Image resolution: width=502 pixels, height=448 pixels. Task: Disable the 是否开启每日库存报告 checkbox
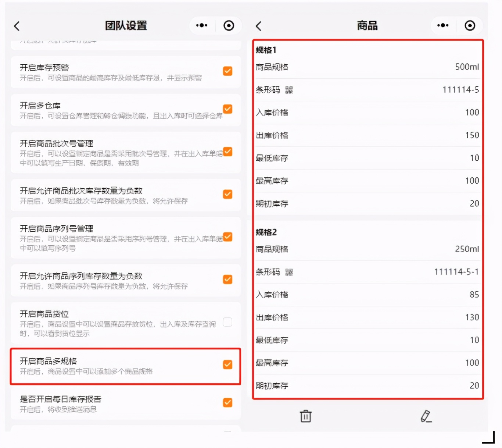coord(227,402)
